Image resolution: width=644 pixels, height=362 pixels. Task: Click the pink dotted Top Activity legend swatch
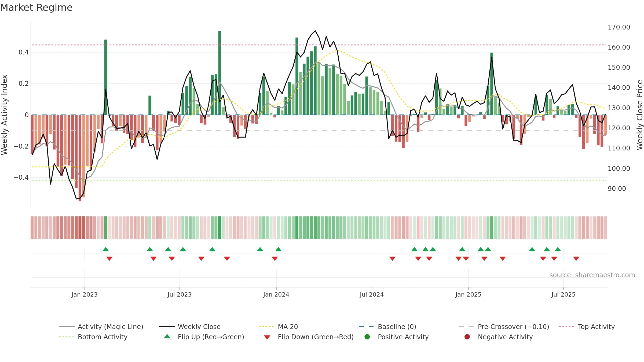566,327
